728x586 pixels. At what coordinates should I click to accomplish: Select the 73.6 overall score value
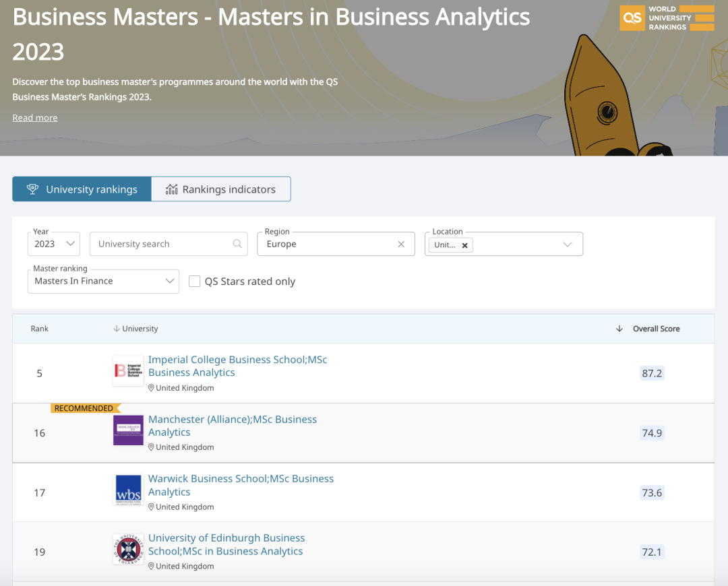click(x=652, y=493)
